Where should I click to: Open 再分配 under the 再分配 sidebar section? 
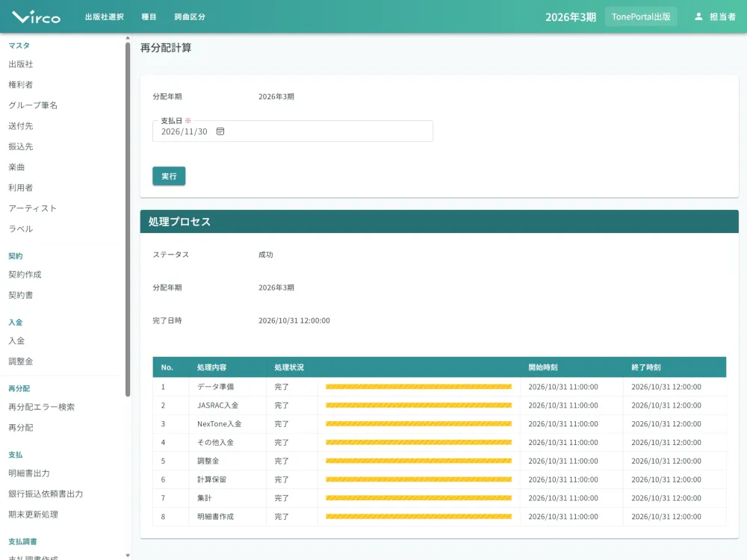point(21,428)
